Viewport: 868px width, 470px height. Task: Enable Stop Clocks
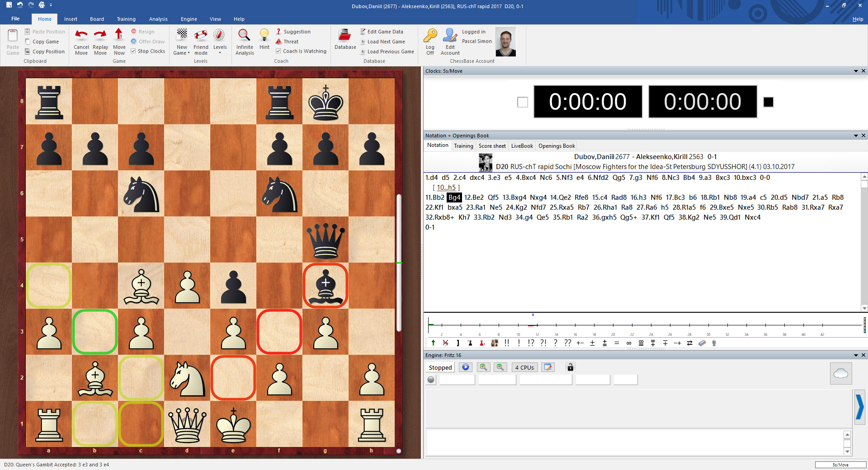[133, 51]
